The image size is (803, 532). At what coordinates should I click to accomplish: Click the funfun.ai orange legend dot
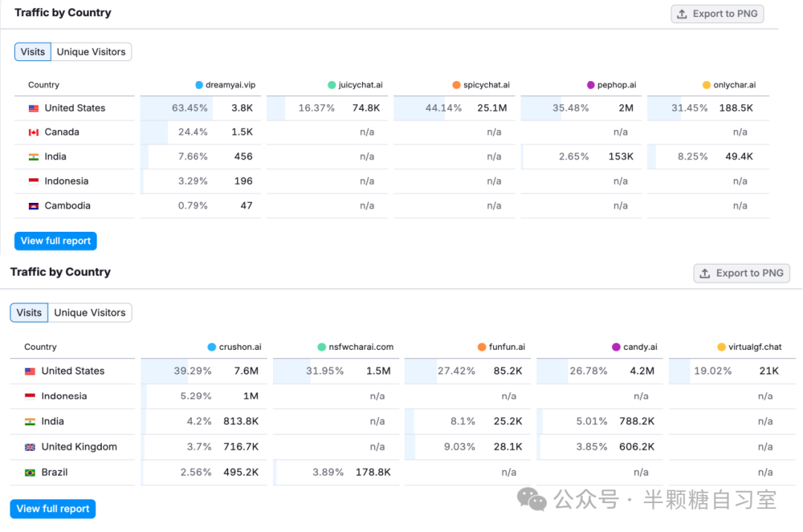pos(481,347)
